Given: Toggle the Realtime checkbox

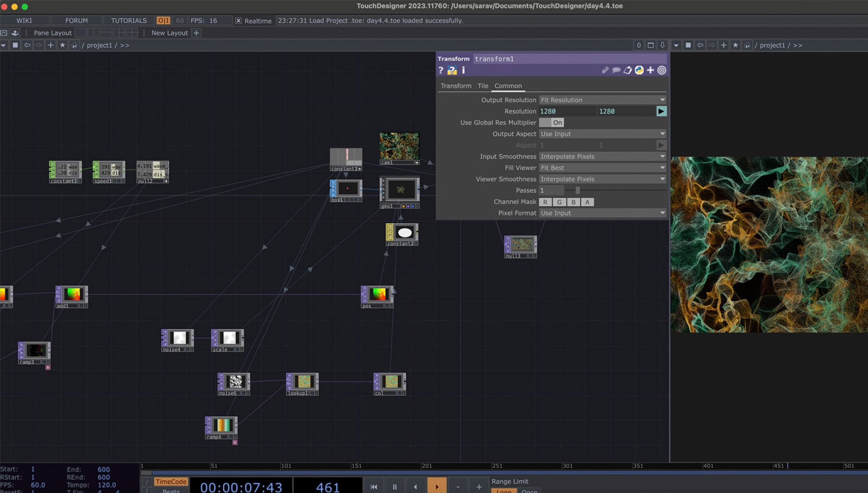Looking at the screenshot, I should [238, 21].
